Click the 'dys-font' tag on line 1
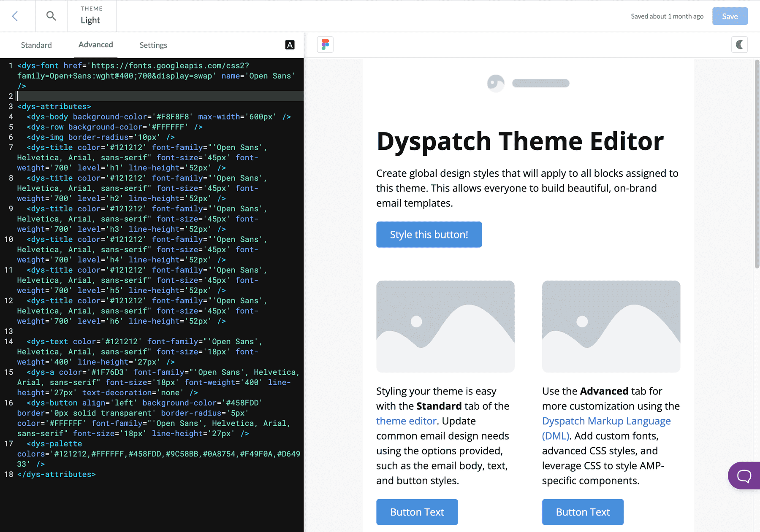 (x=40, y=66)
